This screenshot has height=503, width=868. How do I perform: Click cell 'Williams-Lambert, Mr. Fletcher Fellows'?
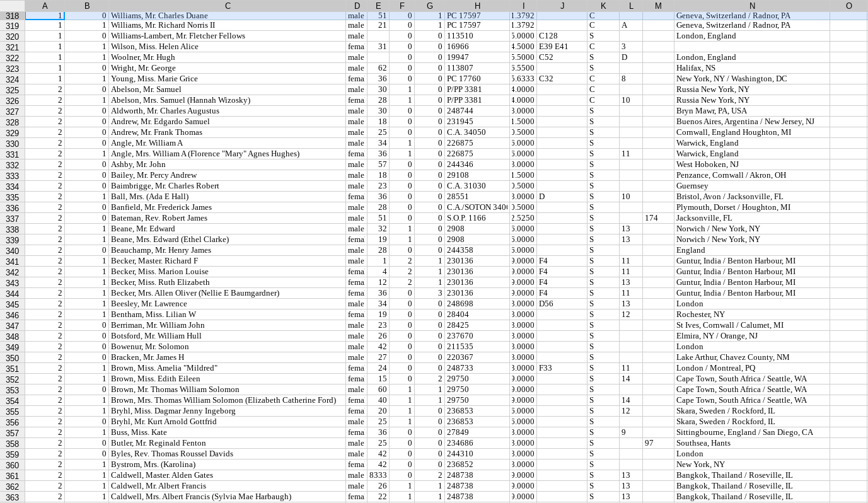point(228,36)
